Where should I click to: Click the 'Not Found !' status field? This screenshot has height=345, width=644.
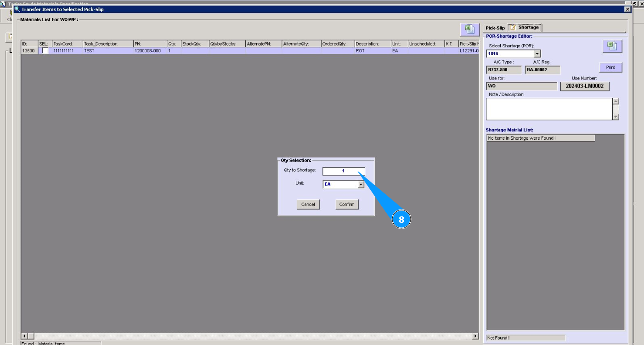(x=525, y=338)
